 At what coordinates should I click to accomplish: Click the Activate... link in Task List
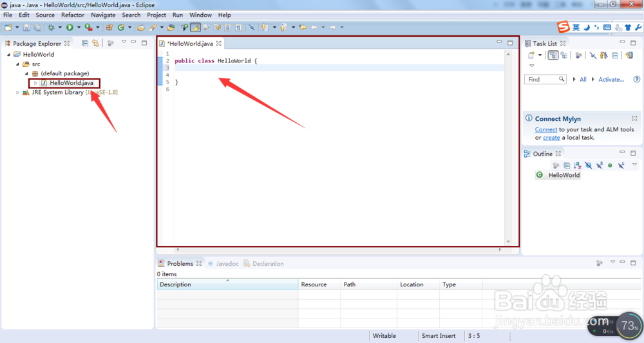(x=611, y=79)
